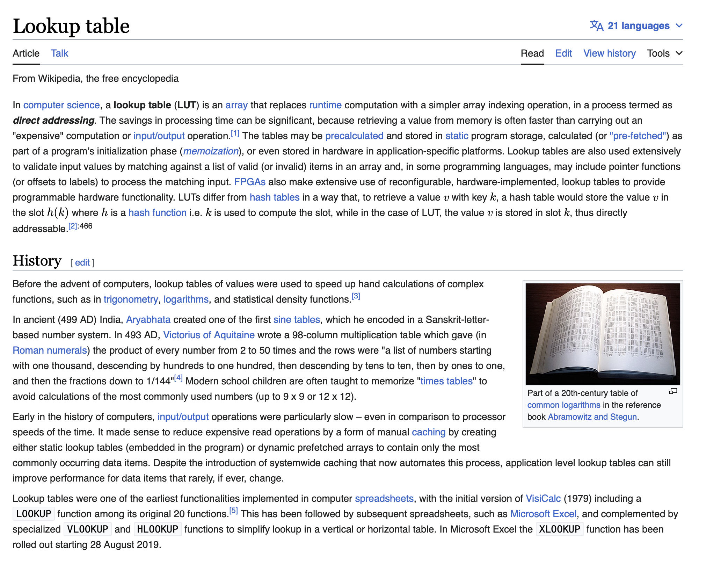
Task: Click the LOOKUP code term
Action: (x=34, y=514)
